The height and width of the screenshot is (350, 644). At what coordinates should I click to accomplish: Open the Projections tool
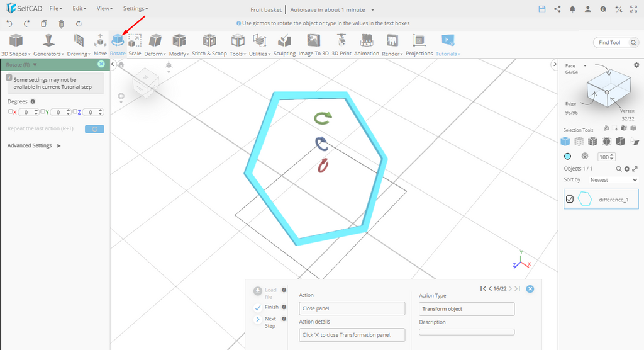tap(419, 45)
